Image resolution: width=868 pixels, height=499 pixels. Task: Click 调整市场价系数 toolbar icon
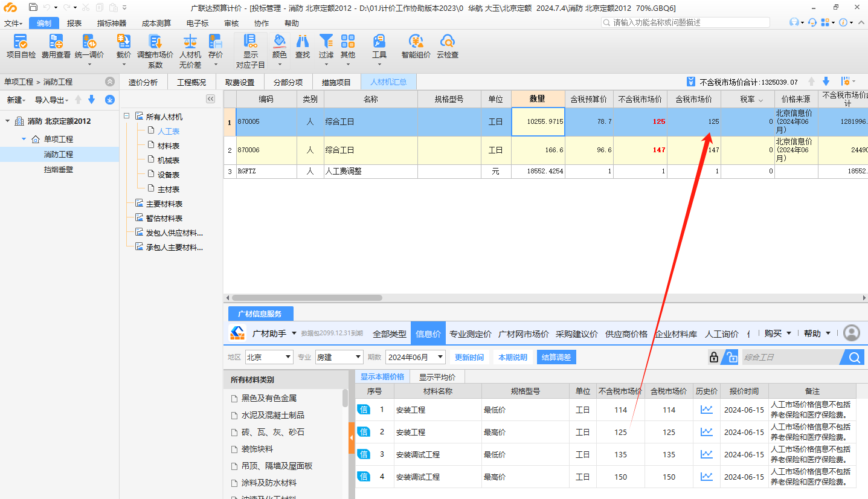tap(155, 51)
